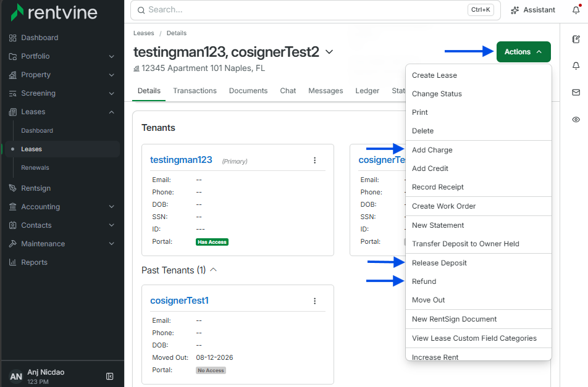Collapse the Leases sidebar section
The height and width of the screenshot is (387, 588).
111,112
